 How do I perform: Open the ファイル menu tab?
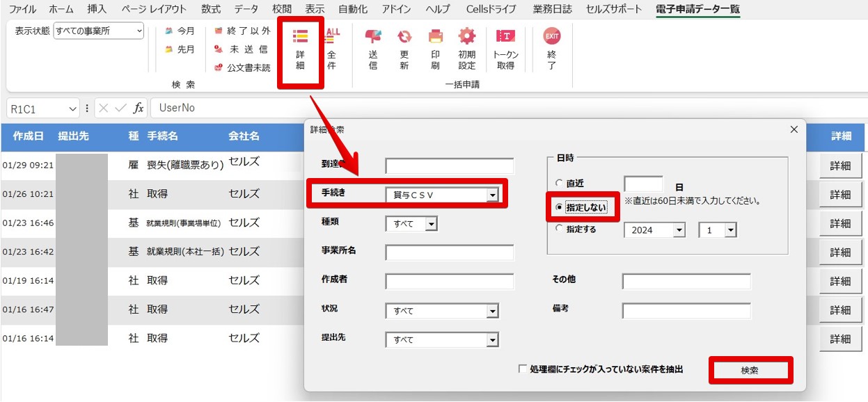22,9
